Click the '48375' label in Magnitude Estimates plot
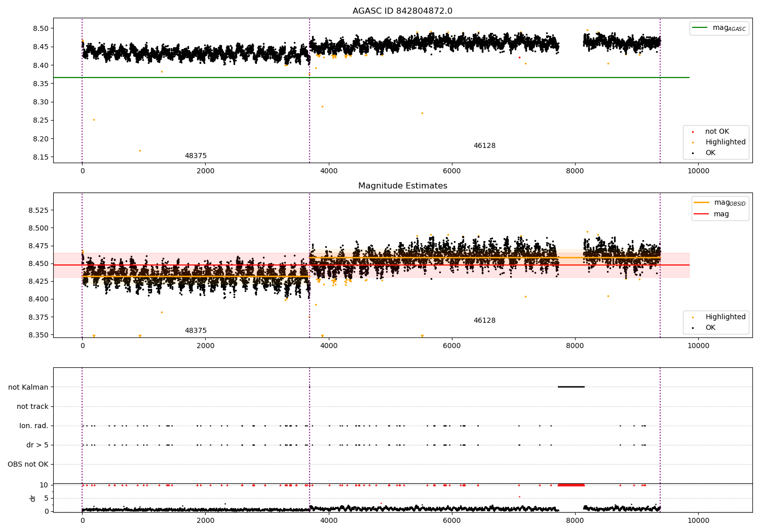This screenshot has width=760, height=532. (x=196, y=331)
